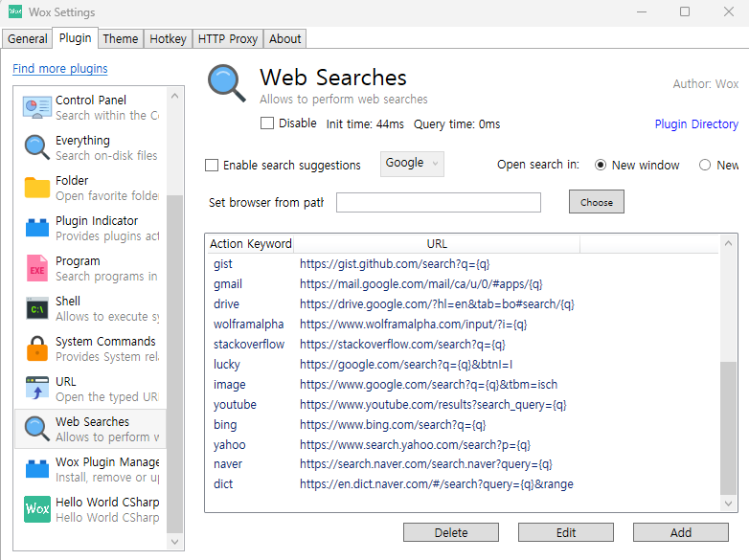Image resolution: width=749 pixels, height=560 pixels.
Task: Click the Program plugin EXE icon
Action: 37,268
